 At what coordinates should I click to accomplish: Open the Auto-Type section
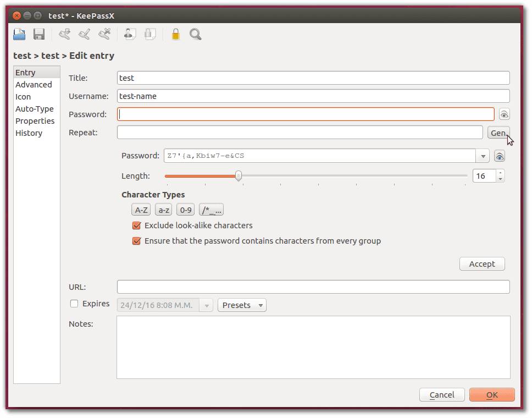tap(34, 109)
